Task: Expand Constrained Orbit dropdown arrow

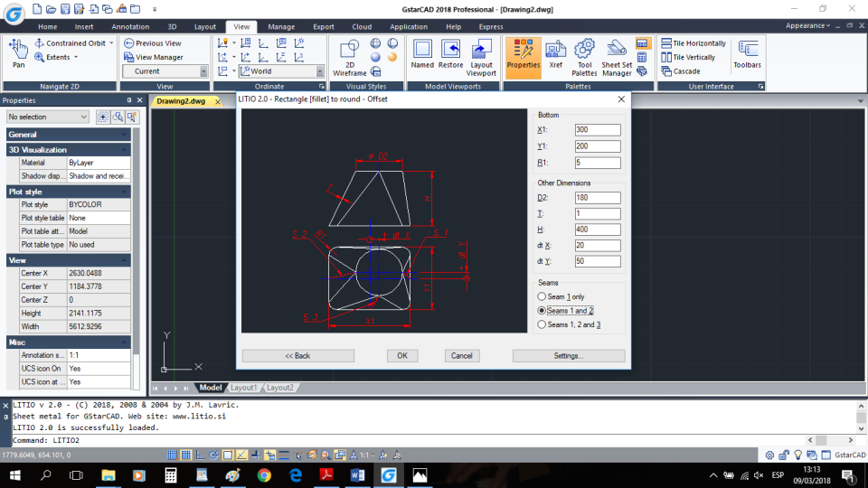Action: pyautogui.click(x=111, y=43)
